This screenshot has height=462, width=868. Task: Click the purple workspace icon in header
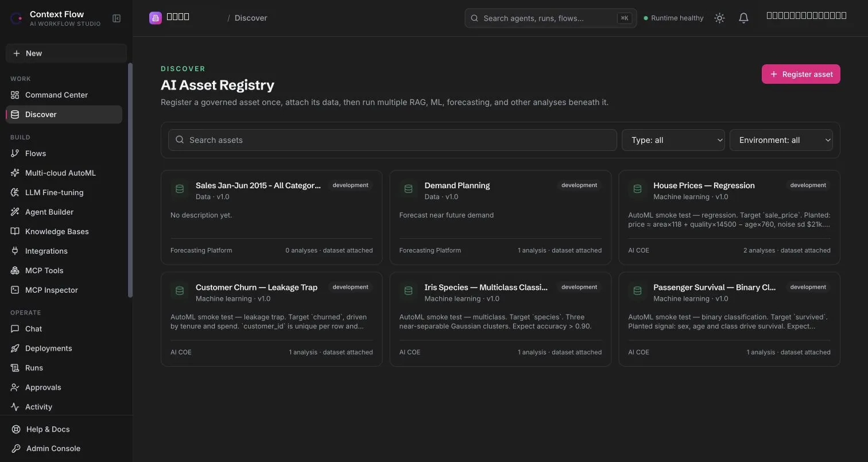pyautogui.click(x=156, y=18)
